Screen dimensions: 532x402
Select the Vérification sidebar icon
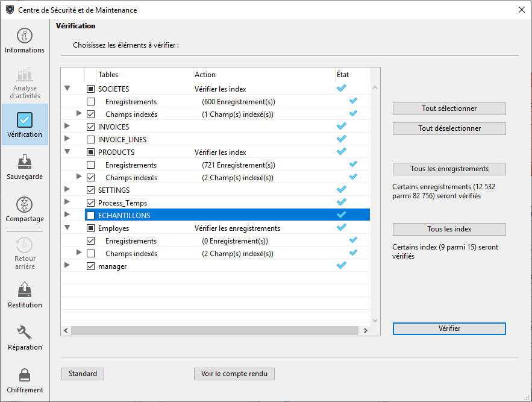[25, 120]
